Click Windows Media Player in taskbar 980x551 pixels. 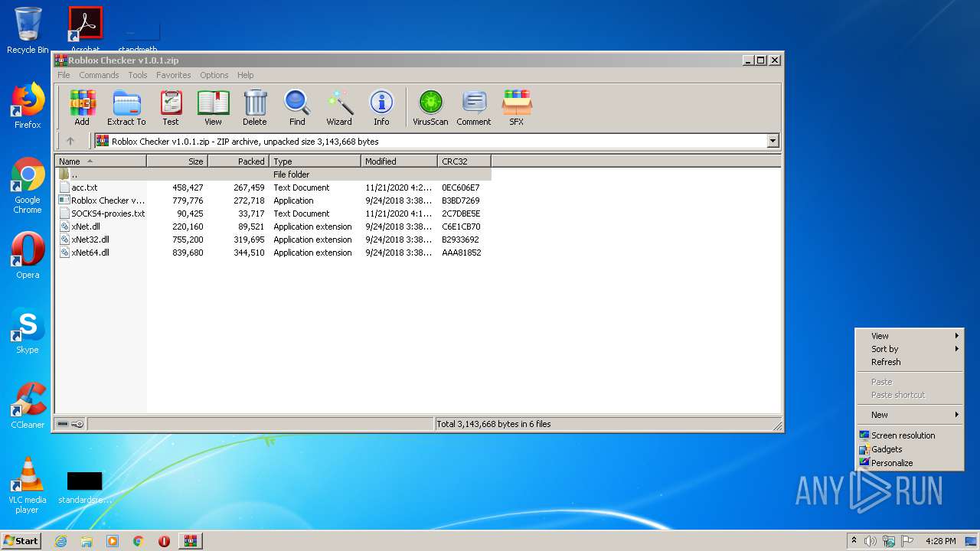point(113,541)
